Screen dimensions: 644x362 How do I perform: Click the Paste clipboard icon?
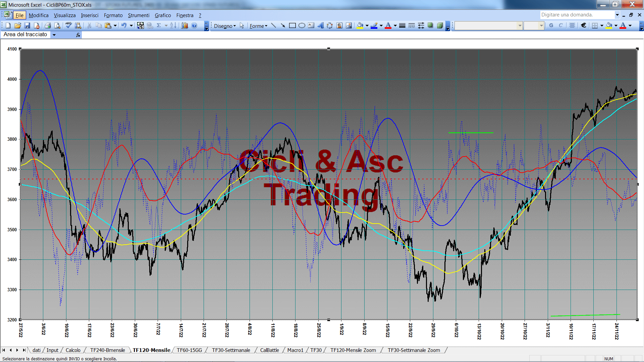pyautogui.click(x=108, y=25)
